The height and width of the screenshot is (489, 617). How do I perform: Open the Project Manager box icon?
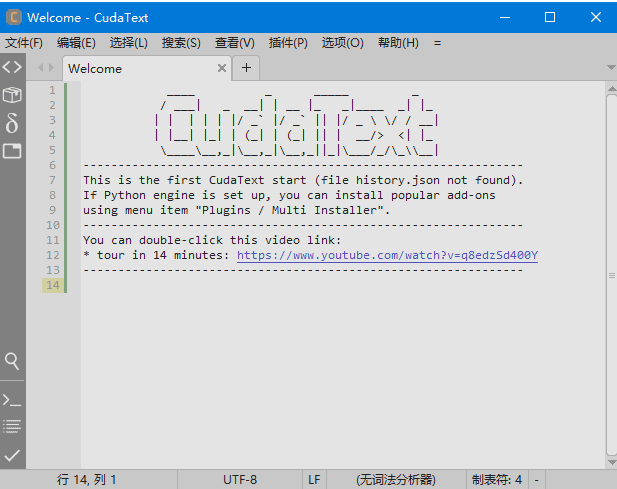click(x=12, y=95)
